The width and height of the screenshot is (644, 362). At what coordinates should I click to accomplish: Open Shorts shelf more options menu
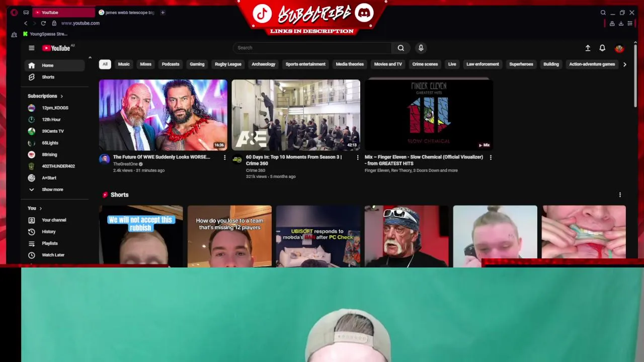(x=620, y=195)
